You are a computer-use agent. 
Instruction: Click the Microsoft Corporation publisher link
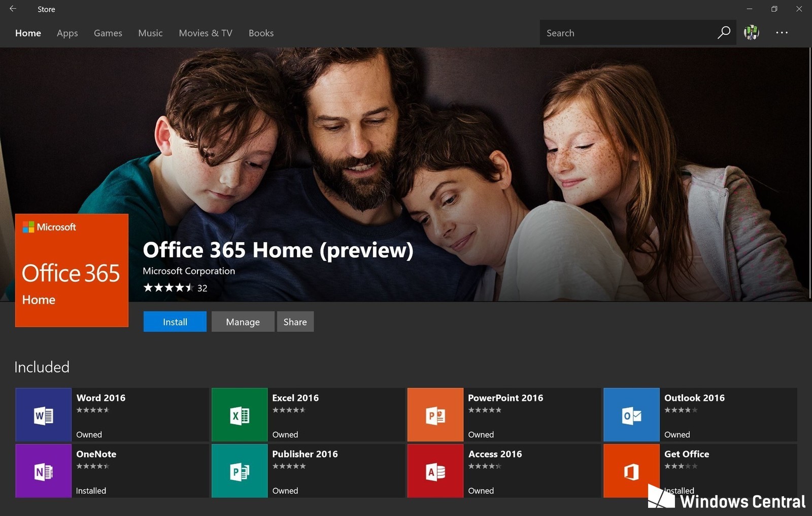pyautogui.click(x=189, y=271)
